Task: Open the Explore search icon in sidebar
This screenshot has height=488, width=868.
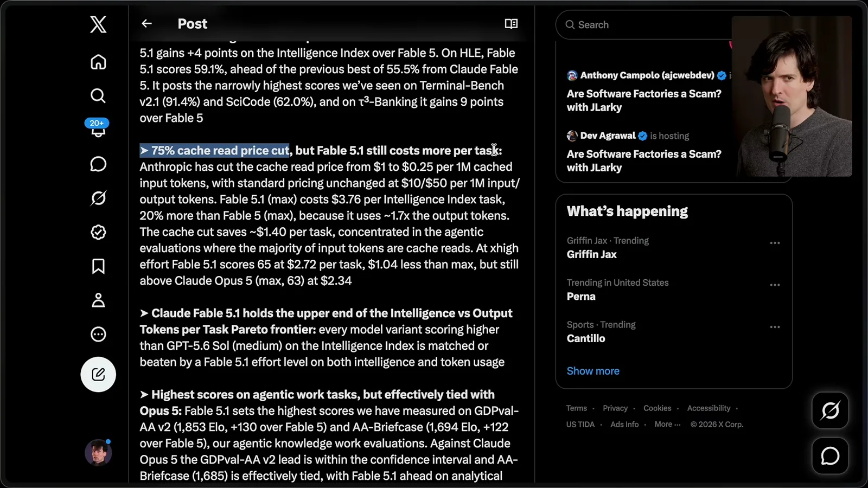Action: click(98, 96)
